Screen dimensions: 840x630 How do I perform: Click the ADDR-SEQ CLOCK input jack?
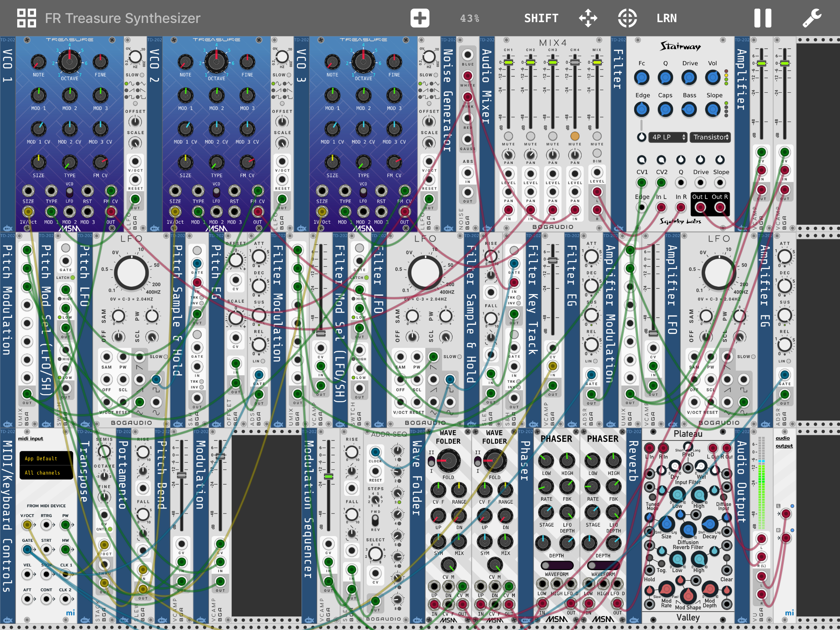375,452
